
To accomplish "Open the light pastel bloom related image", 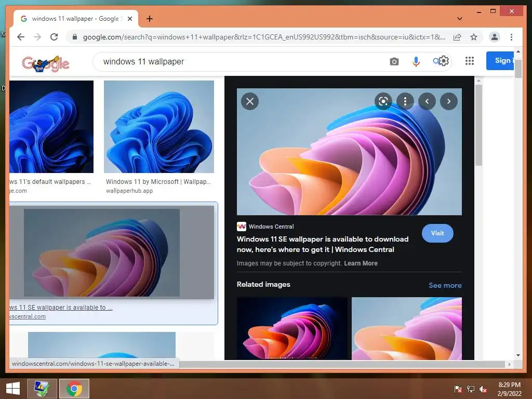I will coord(406,328).
